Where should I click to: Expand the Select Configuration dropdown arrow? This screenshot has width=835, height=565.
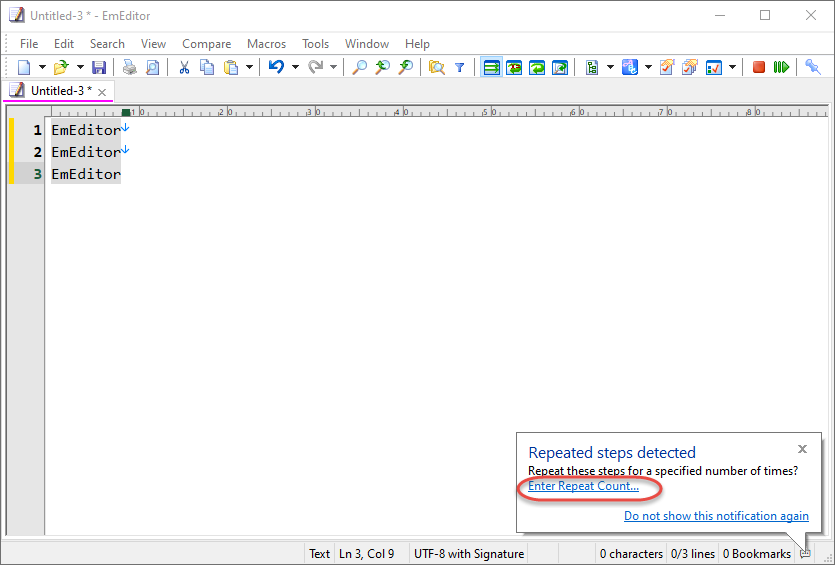[x=648, y=68]
